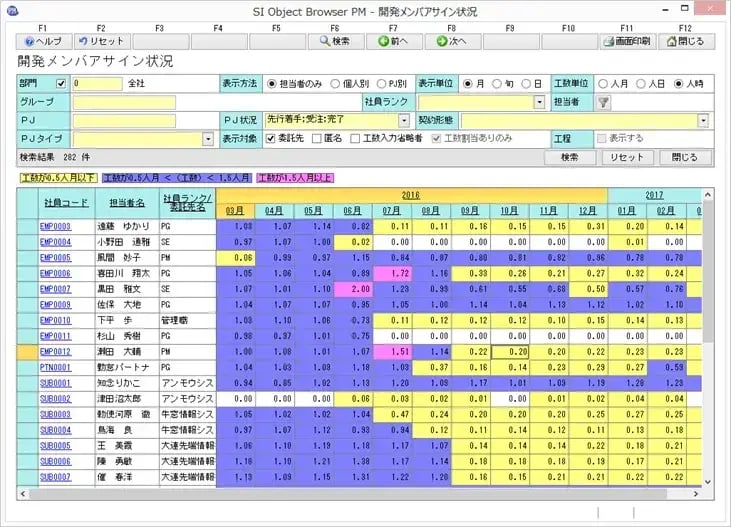Open the PJタイプ dropdown list
Viewport: 731px width, 527px height.
coord(208,138)
